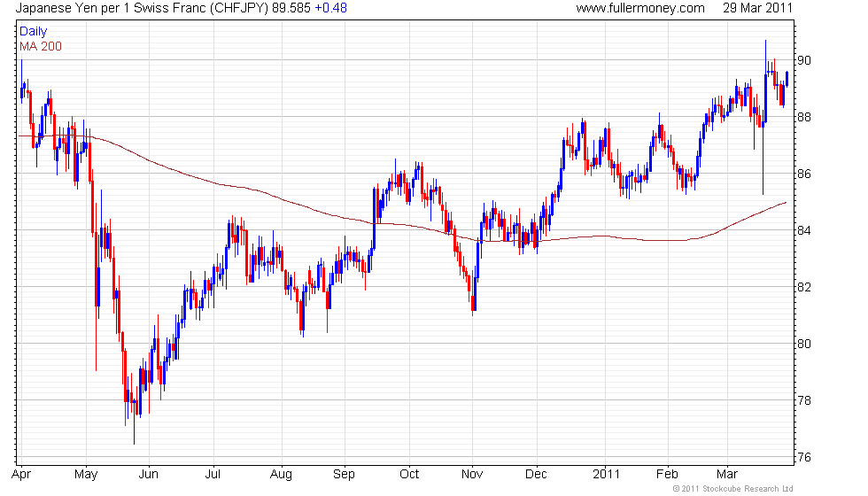Select the 'Feb' x-axis label

(x=667, y=475)
